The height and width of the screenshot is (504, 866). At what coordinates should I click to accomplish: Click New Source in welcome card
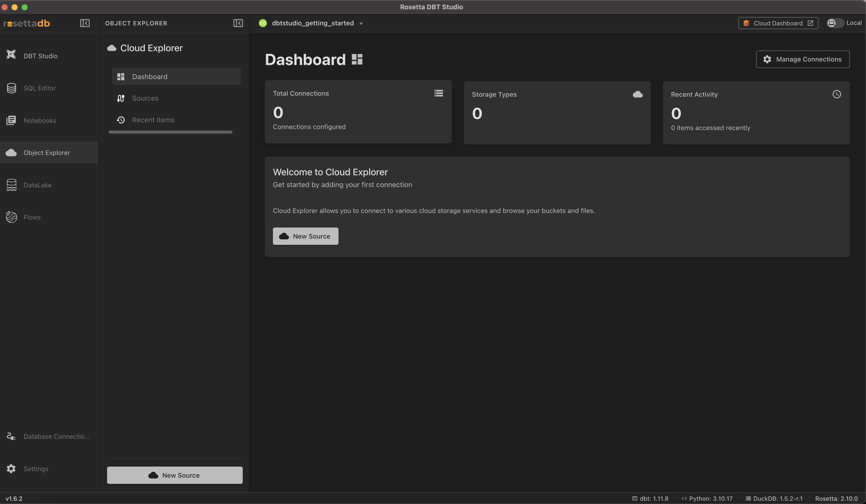coord(306,236)
